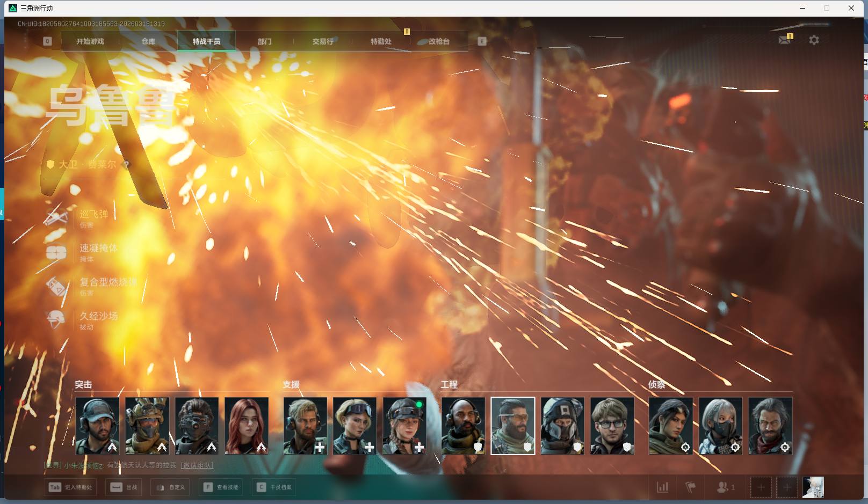868x504 pixels.
Task: Click the 大卫·费莱尔 operator name
Action: coord(88,165)
